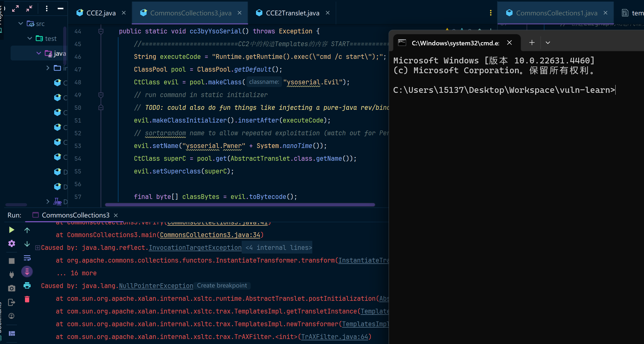Screen dimensions: 644x344
Task: Open new tab in cmd window
Action: [532, 43]
